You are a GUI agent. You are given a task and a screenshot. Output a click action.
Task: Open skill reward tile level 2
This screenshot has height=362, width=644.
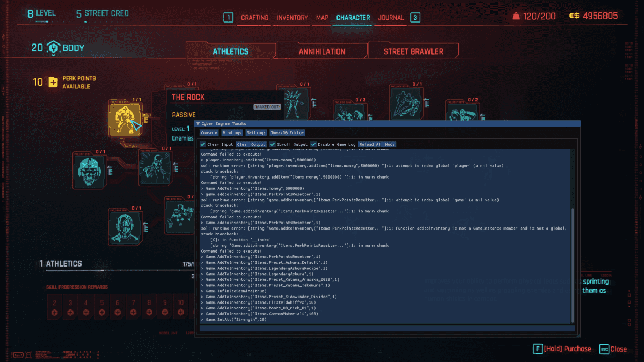pyautogui.click(x=54, y=308)
